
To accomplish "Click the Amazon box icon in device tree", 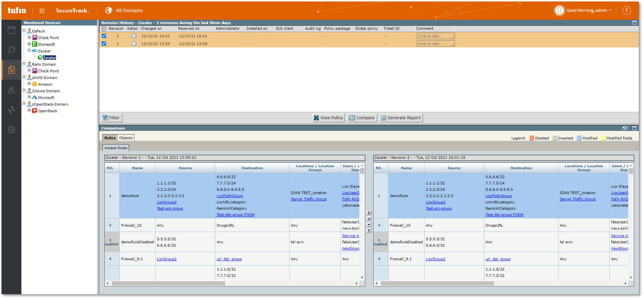I will click(x=35, y=84).
